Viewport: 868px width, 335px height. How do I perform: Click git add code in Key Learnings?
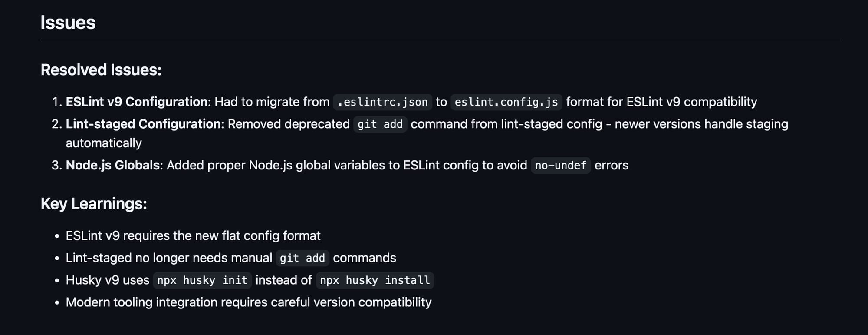click(x=302, y=258)
